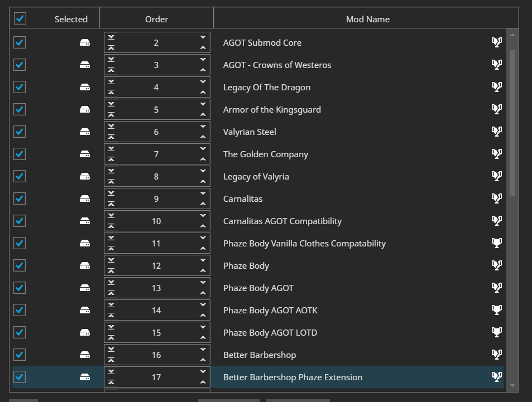Uncheck the Armor of the Kingsguard mod
Screen dimensions: 532x402
[20, 109]
